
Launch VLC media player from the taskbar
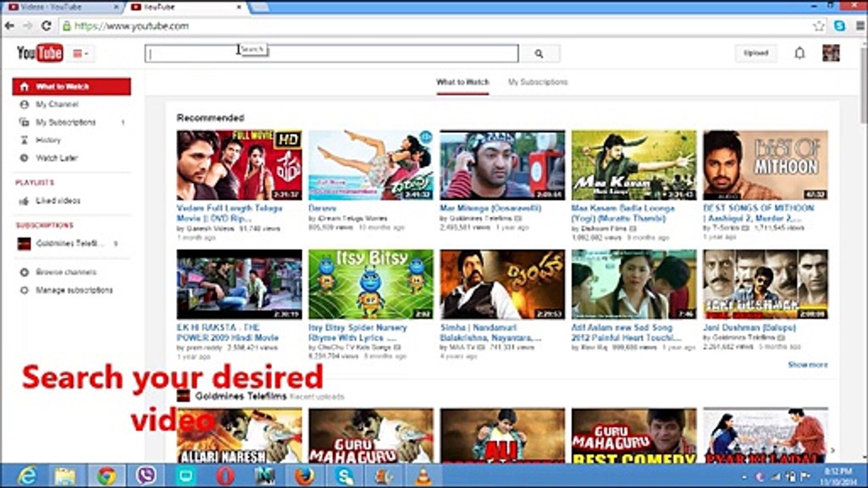pos(424,476)
